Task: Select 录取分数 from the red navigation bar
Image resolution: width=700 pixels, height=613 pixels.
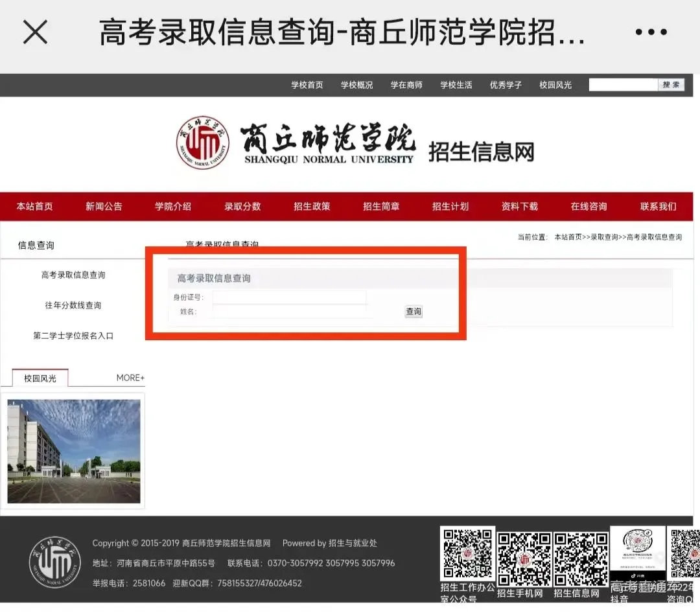Action: [242, 206]
